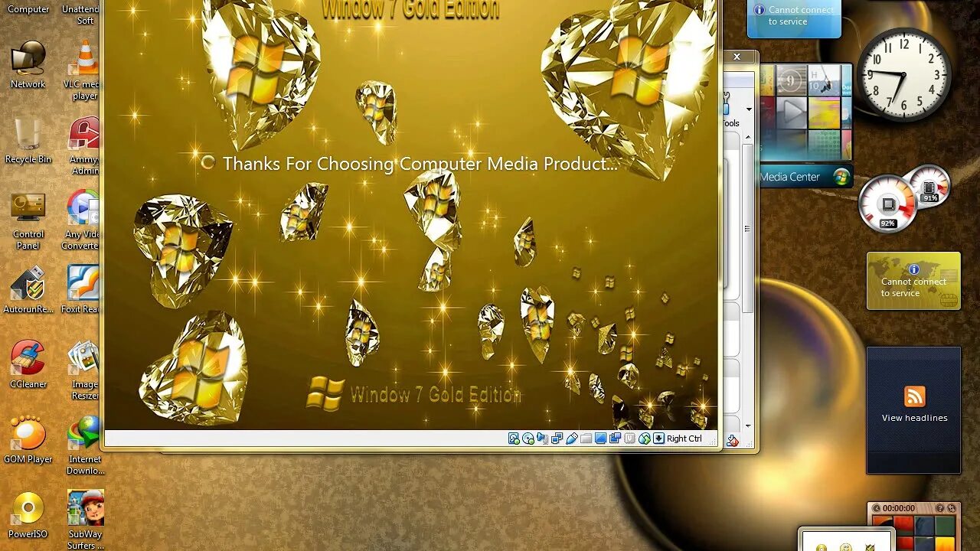Viewport: 980px width, 551px height.
Task: Click the analog clock gadget
Action: tap(904, 74)
